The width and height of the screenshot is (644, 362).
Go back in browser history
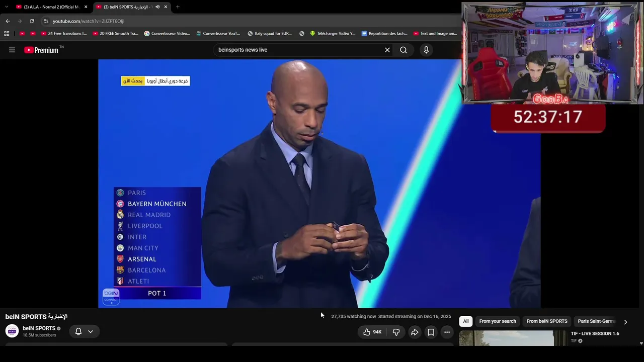click(8, 21)
